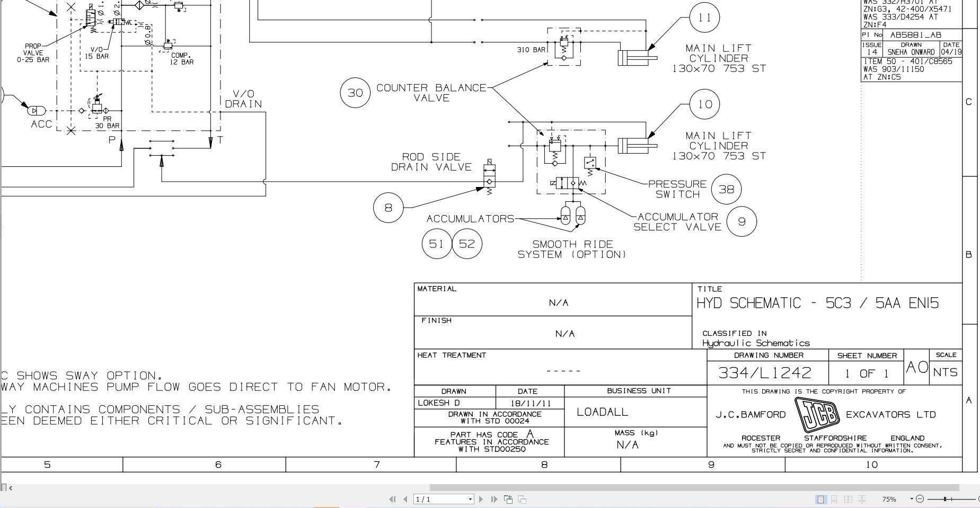Select continuous page view mode

(x=834, y=499)
